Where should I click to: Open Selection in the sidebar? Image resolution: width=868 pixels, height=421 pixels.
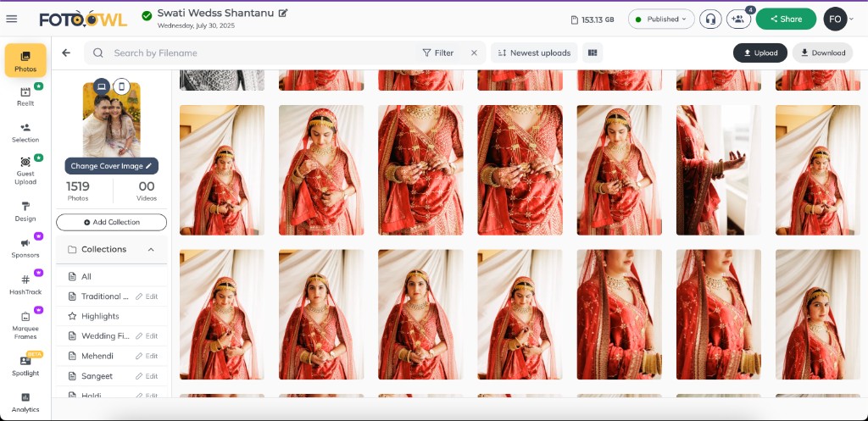(25, 133)
